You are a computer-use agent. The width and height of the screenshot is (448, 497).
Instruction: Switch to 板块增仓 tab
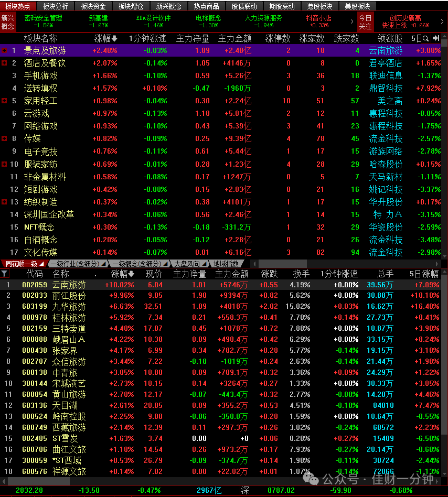click(131, 6)
